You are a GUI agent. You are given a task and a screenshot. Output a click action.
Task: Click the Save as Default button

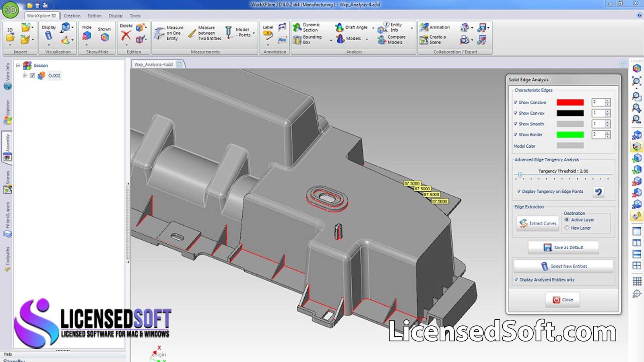click(x=563, y=247)
